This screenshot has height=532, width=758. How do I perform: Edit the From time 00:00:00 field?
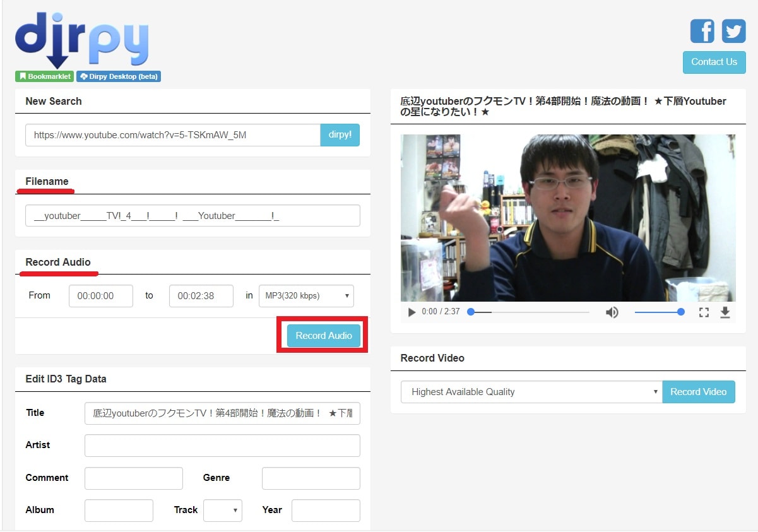(101, 296)
